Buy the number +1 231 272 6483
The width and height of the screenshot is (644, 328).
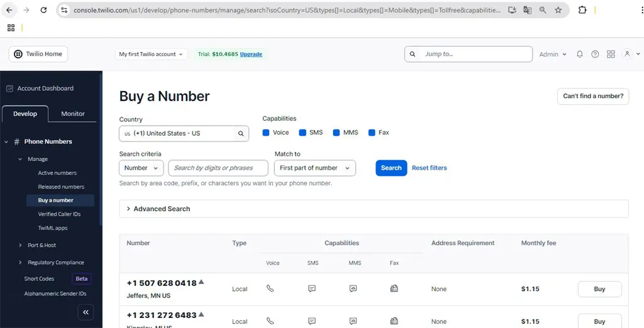pyautogui.click(x=599, y=321)
